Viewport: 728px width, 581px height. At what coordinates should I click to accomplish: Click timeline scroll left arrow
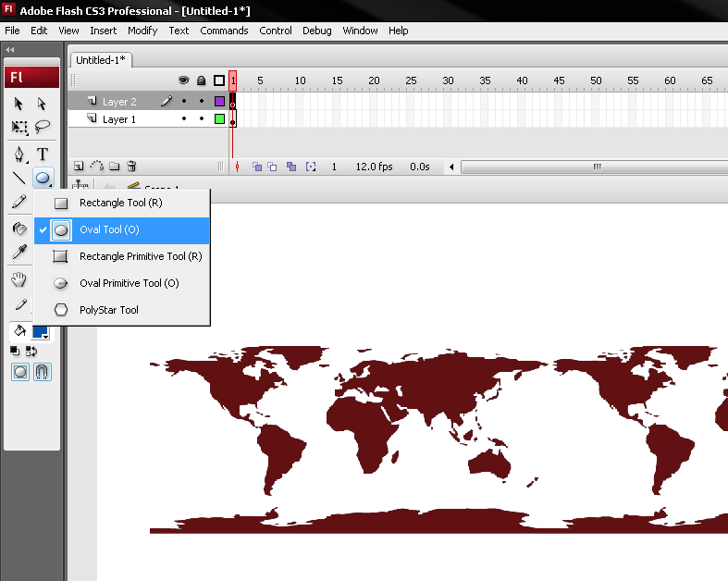pyautogui.click(x=451, y=167)
